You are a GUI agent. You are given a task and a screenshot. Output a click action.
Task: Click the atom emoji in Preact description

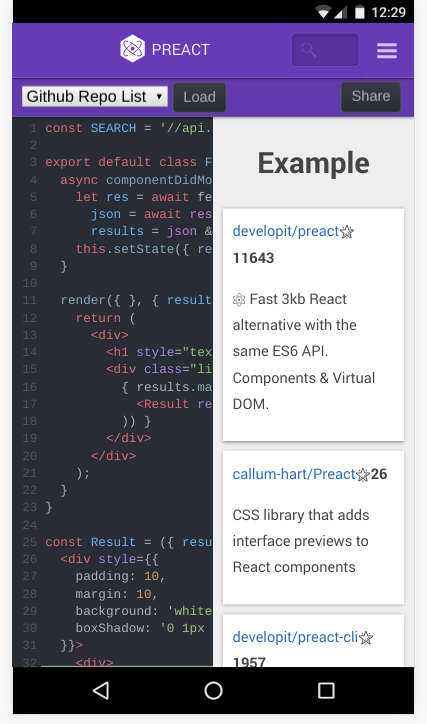[239, 300]
